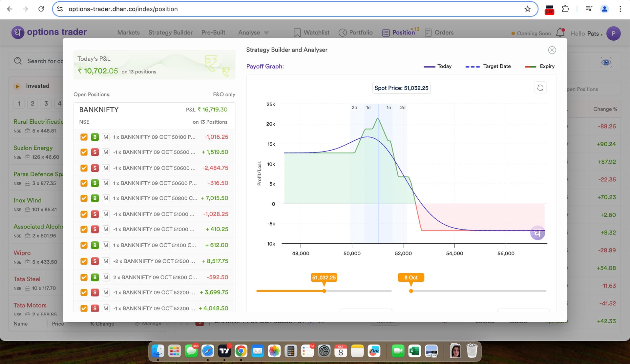The height and width of the screenshot is (364, 630).
Task: Open browser extensions puzzle icon
Action: (565, 9)
